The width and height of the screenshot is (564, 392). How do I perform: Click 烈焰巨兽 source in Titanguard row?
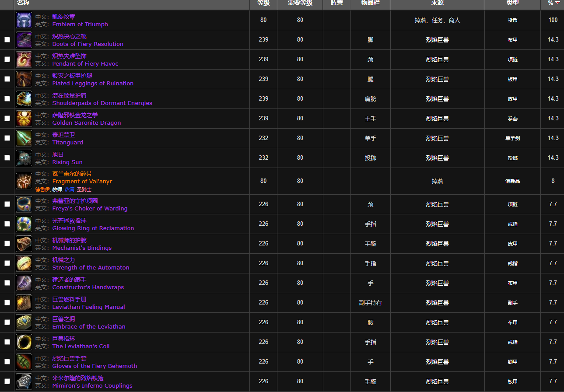point(437,138)
